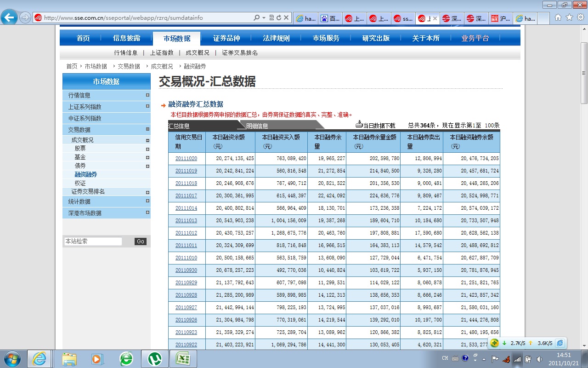Open 法律规则 main navigation tab
The width and height of the screenshot is (588, 368).
(x=276, y=38)
